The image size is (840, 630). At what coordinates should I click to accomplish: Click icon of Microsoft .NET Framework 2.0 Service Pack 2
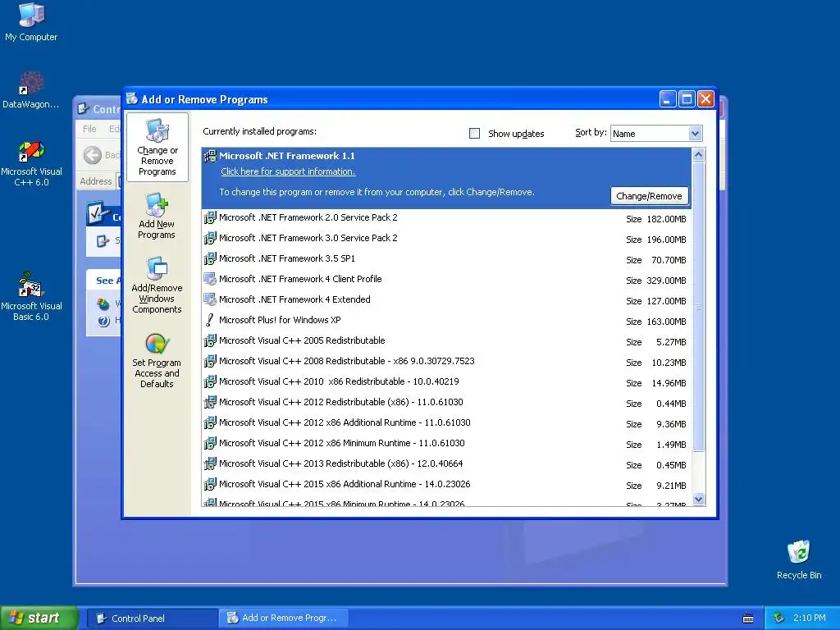click(x=210, y=217)
